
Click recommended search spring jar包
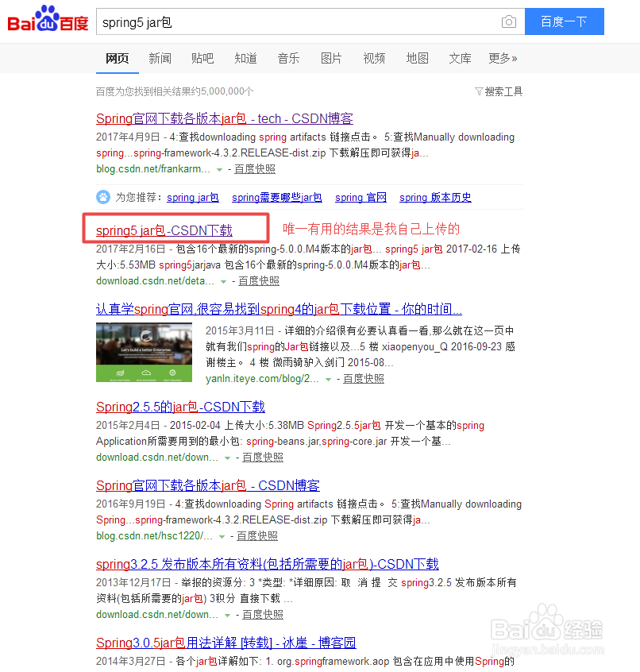coord(193,198)
